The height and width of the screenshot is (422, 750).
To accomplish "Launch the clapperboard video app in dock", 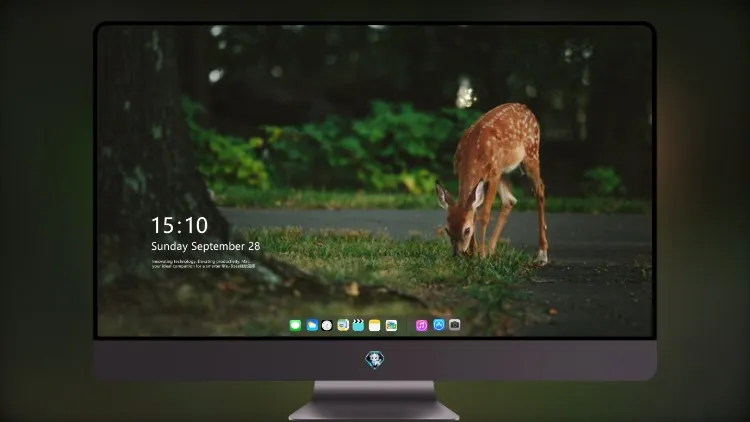I will coord(358,325).
